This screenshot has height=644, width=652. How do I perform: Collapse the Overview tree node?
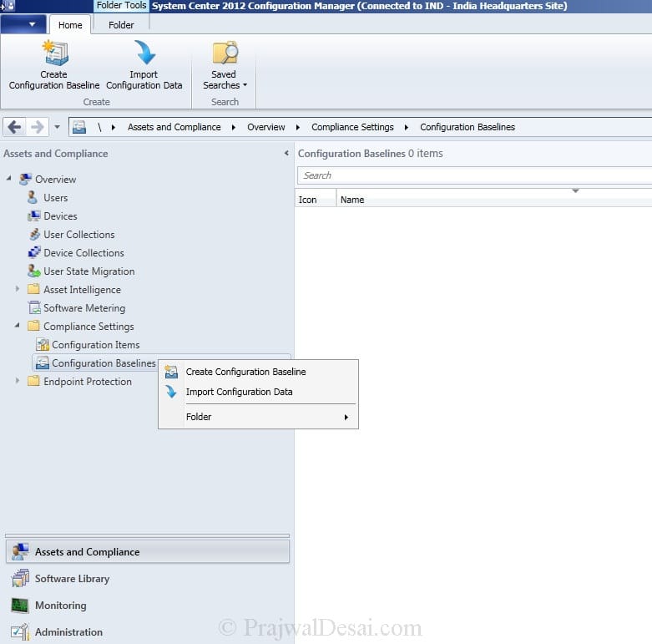coord(8,178)
